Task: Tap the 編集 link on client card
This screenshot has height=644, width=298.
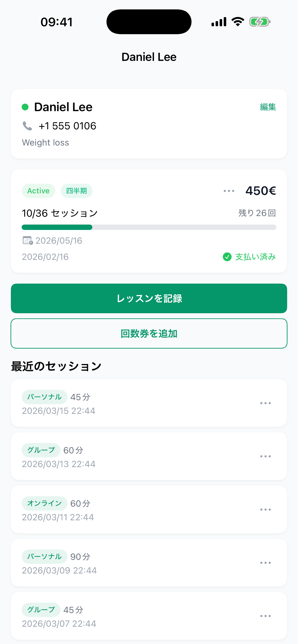Action: click(x=268, y=107)
